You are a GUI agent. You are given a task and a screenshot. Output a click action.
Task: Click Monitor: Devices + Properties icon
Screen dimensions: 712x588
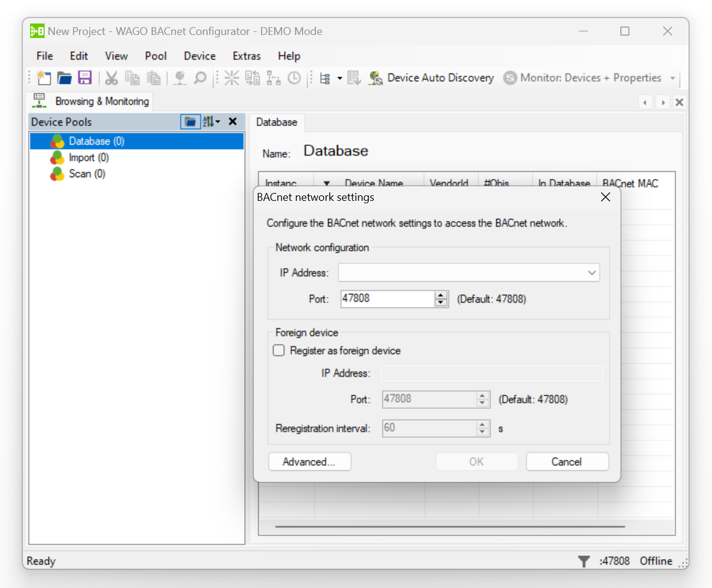511,78
